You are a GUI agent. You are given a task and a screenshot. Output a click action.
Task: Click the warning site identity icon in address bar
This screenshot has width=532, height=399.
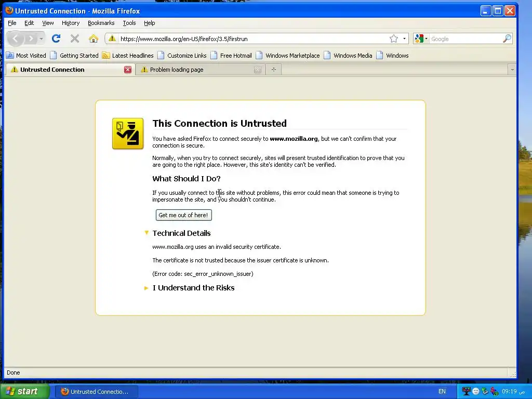112,38
